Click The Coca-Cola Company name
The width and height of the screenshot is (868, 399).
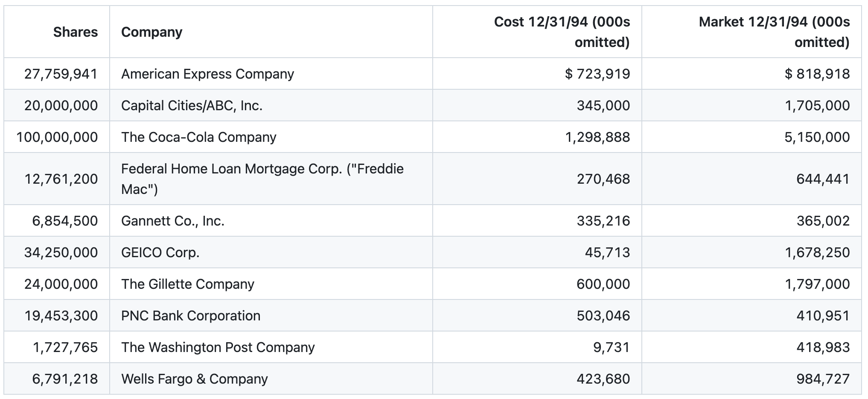[x=198, y=137]
